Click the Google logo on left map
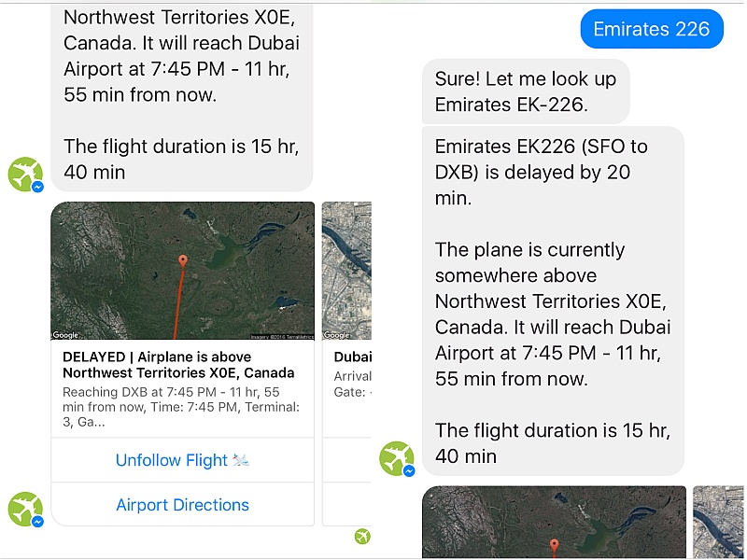 pos(65,335)
